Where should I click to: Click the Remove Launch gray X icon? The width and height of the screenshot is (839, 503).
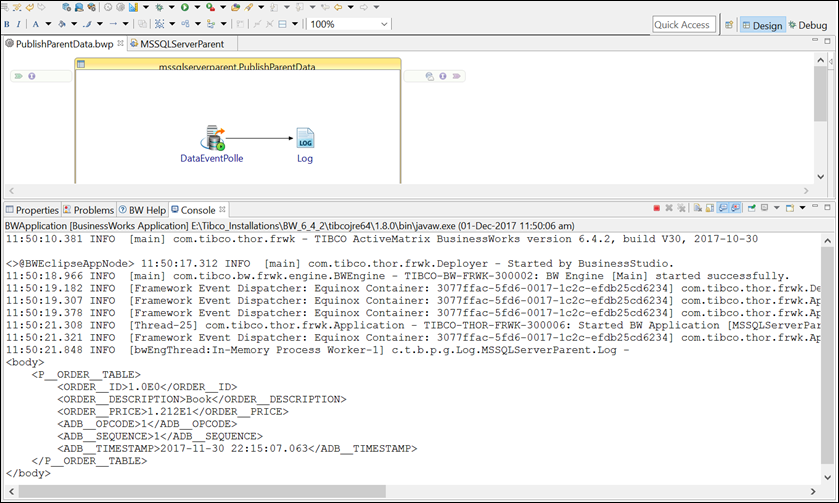669,208
